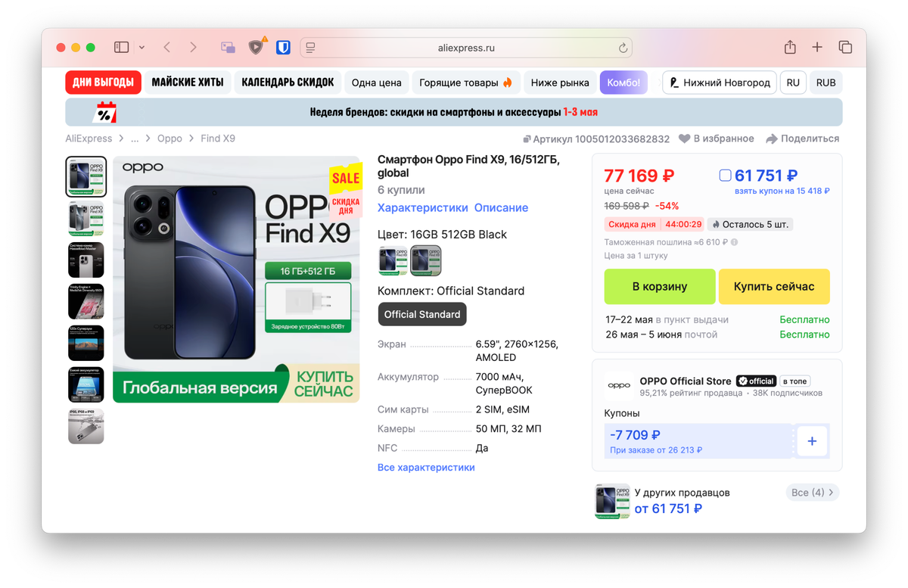The height and width of the screenshot is (588, 908).
Task: Open sidebar options dropdown arrow
Action: click(141, 48)
